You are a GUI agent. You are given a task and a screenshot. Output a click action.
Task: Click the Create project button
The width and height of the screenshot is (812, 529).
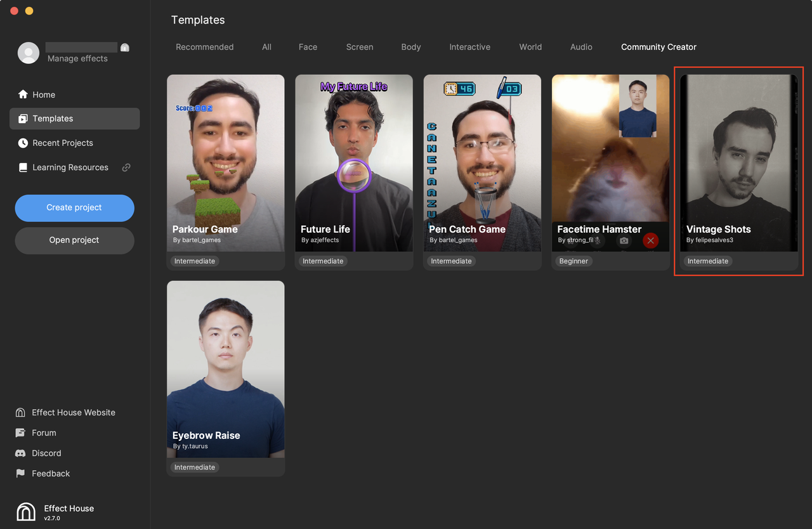[75, 208]
